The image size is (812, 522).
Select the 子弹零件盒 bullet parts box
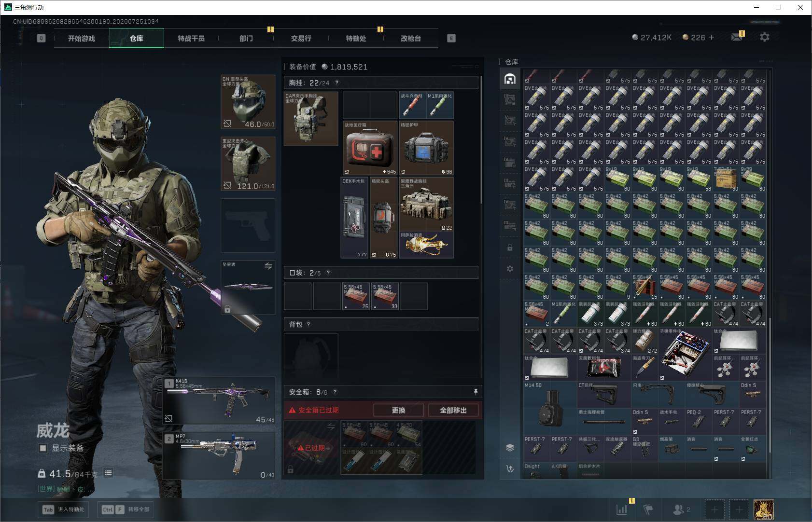(x=685, y=354)
